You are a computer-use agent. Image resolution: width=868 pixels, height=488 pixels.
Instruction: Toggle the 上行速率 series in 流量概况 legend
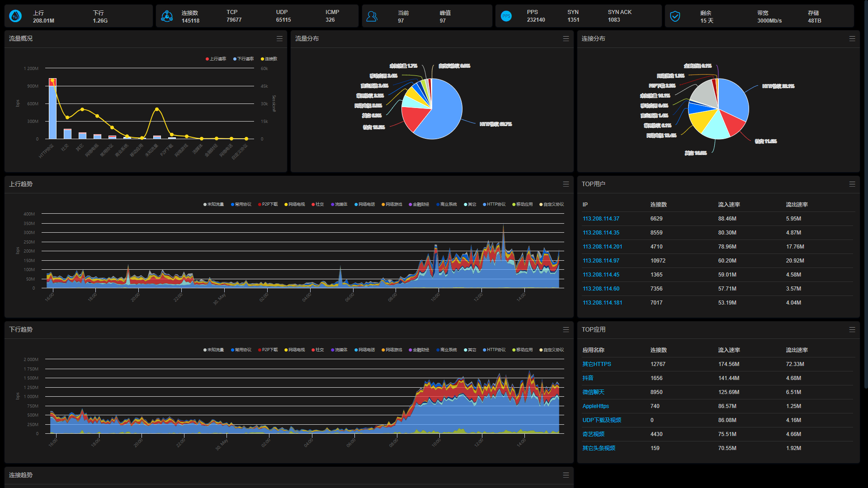coord(216,59)
